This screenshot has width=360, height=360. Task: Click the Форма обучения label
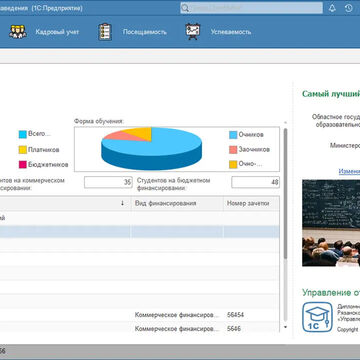[x=99, y=121]
